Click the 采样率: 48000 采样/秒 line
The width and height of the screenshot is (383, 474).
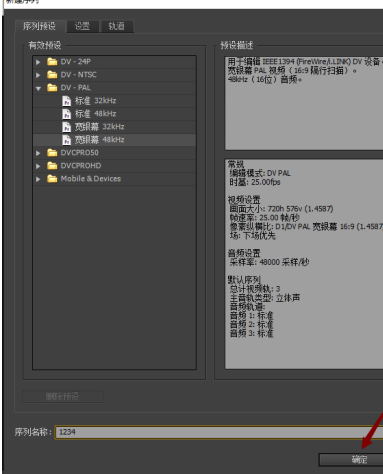[x=269, y=262]
